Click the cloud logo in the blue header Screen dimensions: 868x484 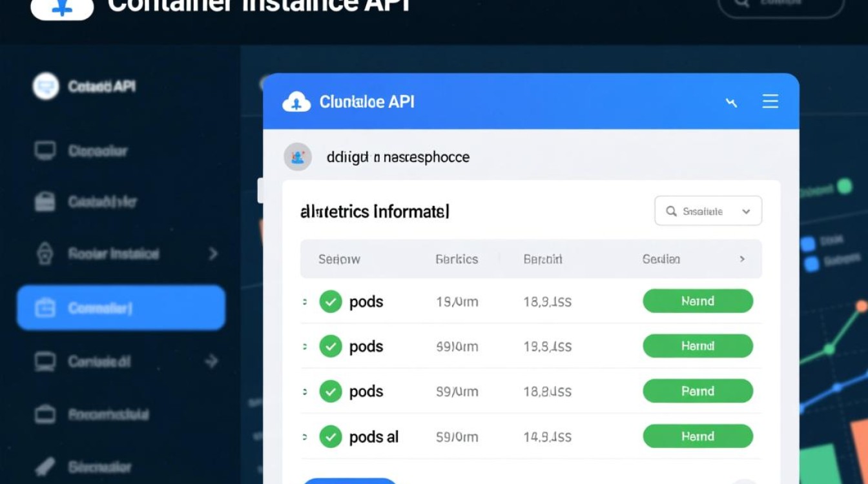pyautogui.click(x=296, y=102)
